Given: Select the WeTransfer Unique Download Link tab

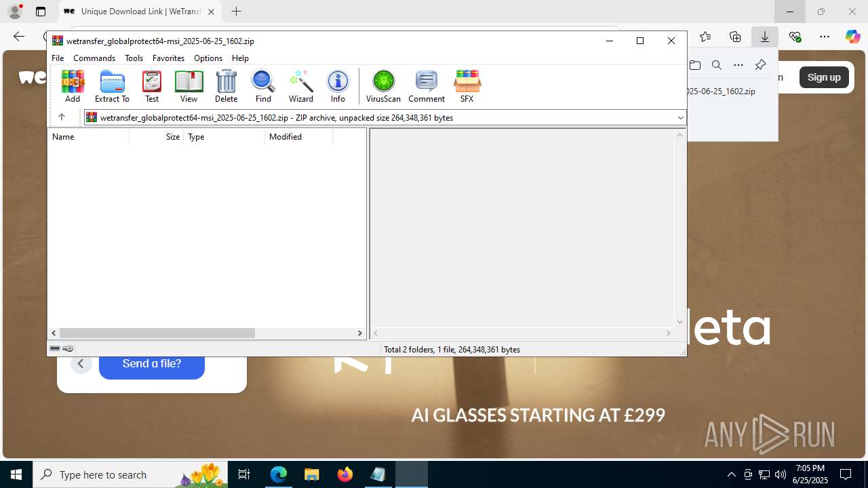Looking at the screenshot, I should (140, 12).
